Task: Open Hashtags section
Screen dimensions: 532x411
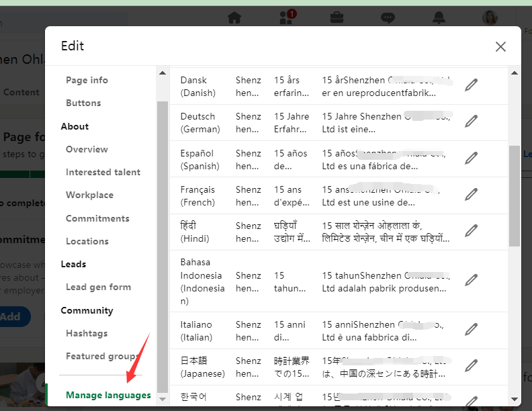Action: click(87, 333)
